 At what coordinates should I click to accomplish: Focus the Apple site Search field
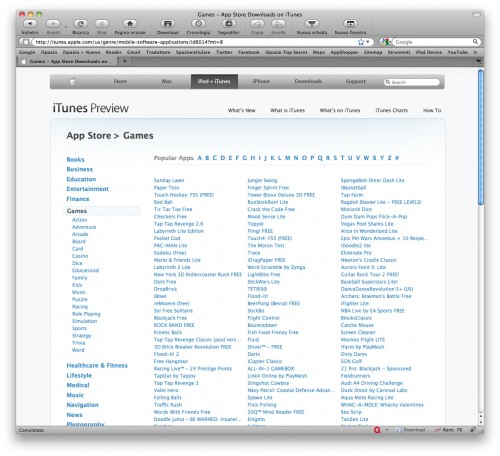pyautogui.click(x=412, y=82)
